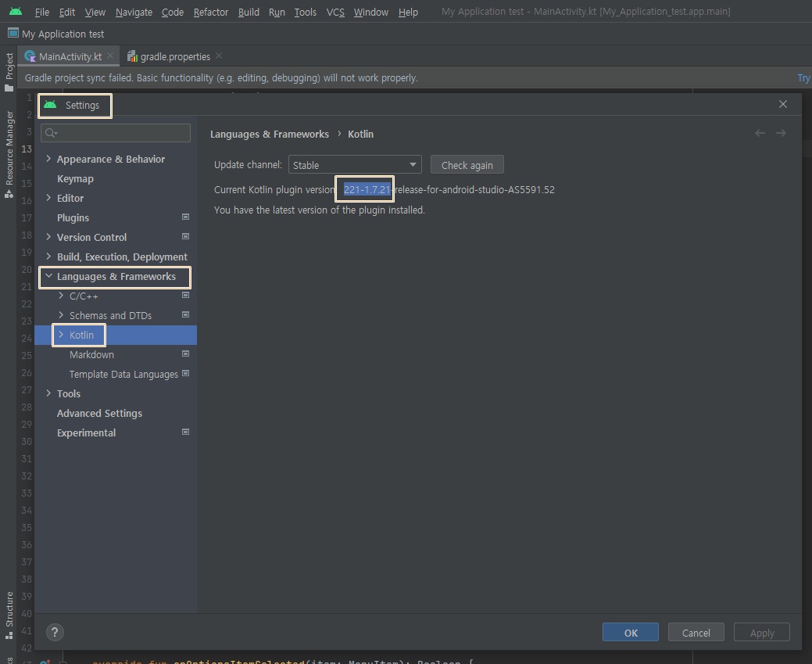Expand Build, Execution, Deployment section
The image size is (812, 664).
tap(48, 256)
